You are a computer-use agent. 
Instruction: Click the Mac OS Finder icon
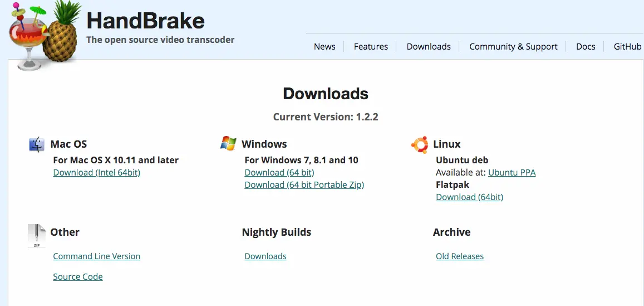click(37, 144)
